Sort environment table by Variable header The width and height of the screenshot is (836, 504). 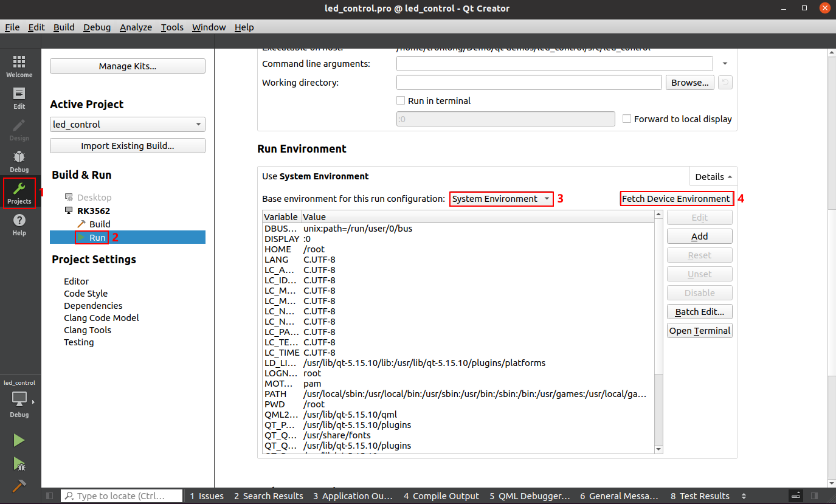(x=281, y=216)
